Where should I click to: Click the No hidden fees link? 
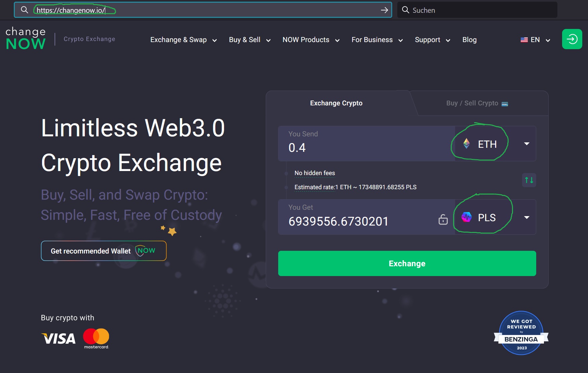coord(315,173)
